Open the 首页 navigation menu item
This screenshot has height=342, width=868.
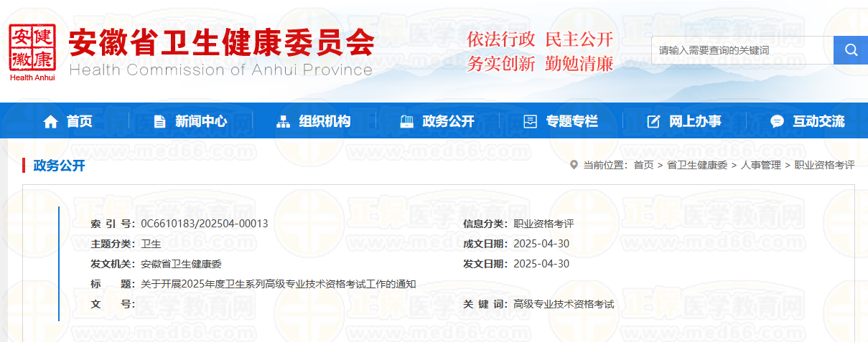[80, 122]
